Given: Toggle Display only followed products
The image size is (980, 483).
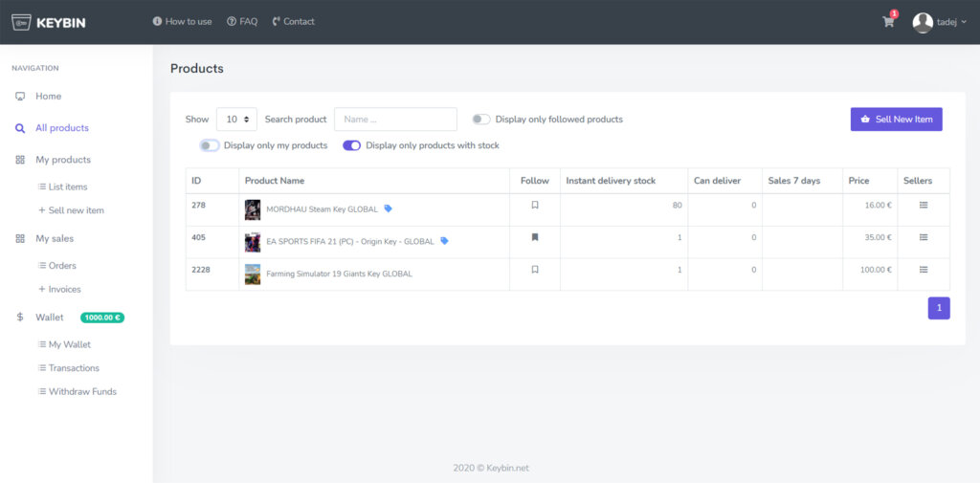Looking at the screenshot, I should pyautogui.click(x=481, y=120).
